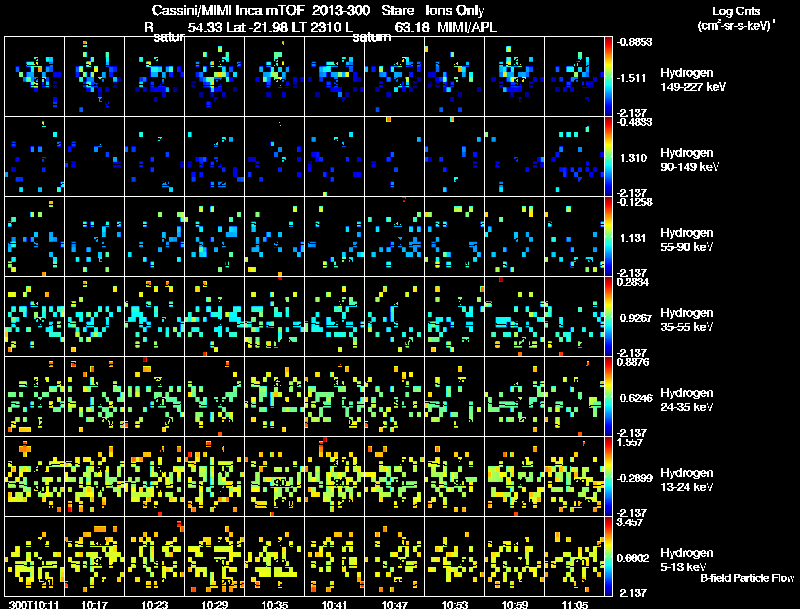Click the Hydrogen 90-149 keV row label

[689, 160]
